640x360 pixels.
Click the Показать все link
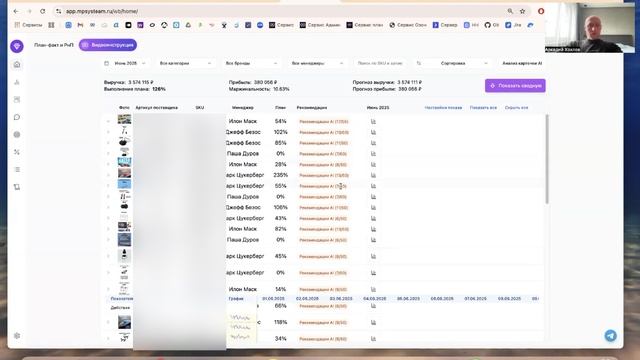coord(483,108)
